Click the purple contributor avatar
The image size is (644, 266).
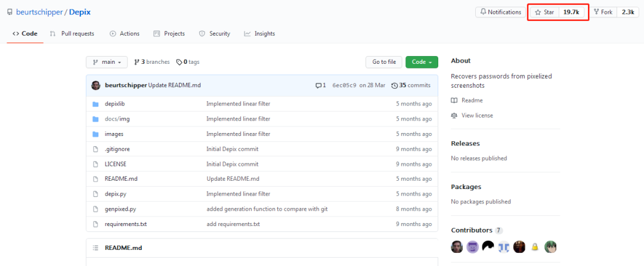tap(472, 247)
